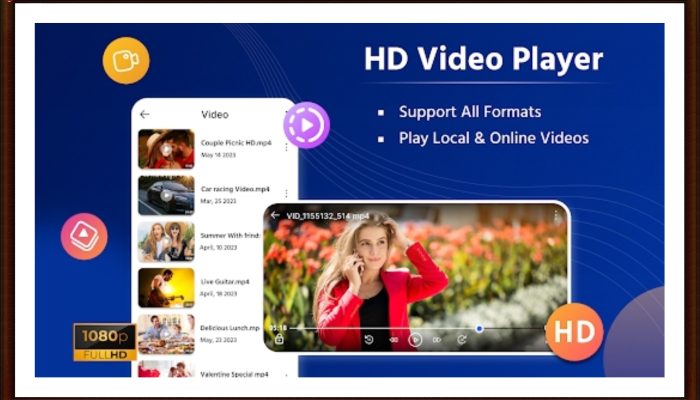Viewport: 700px width, 400px height.
Task: Open the Summer With friends thumbnail
Action: (x=166, y=242)
